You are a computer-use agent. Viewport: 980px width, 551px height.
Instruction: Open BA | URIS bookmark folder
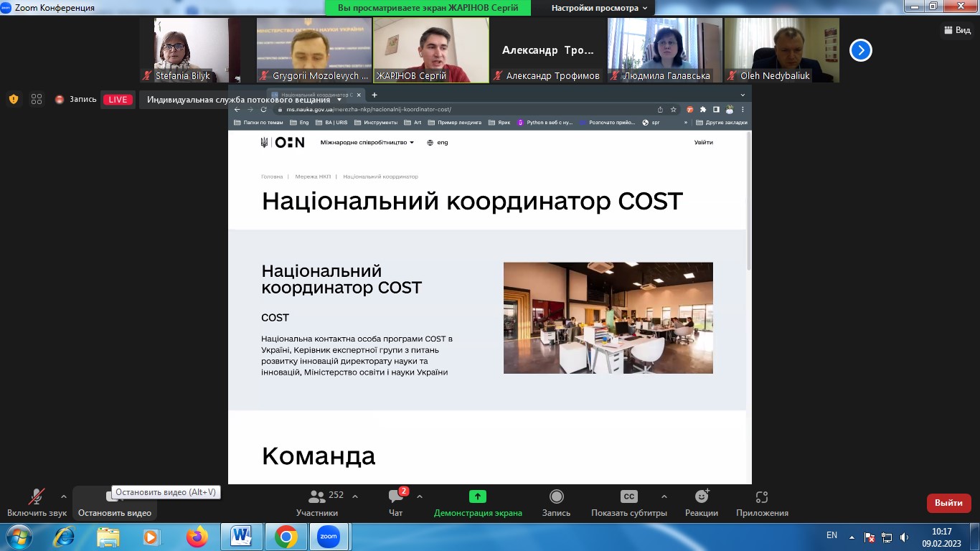(x=331, y=123)
